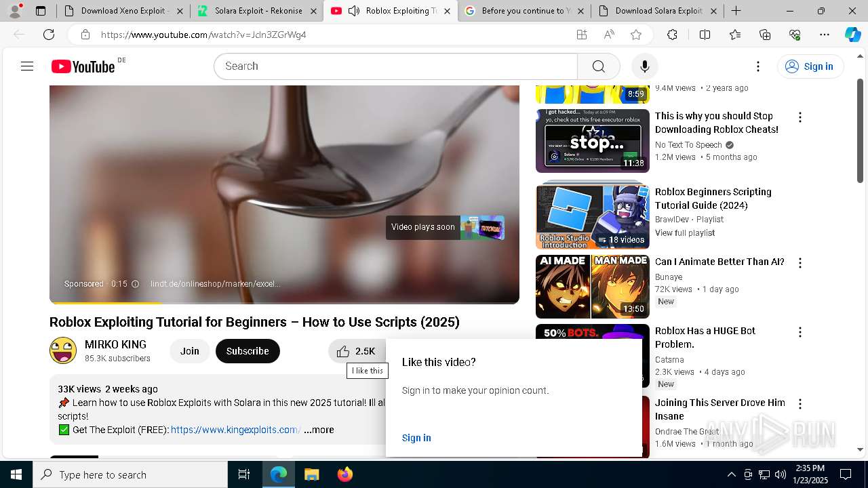Open options for 'Roblox Has a HUGE Bot Problem'
Screen dimensions: 868x488
click(800, 332)
